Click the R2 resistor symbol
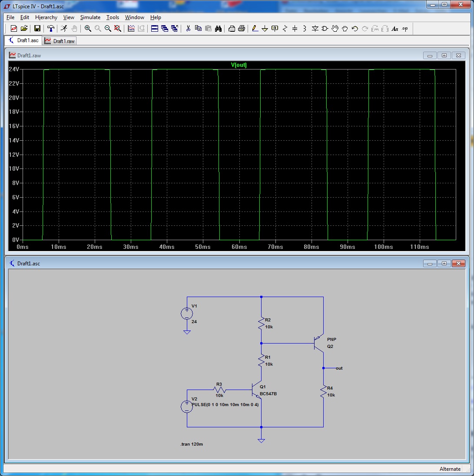474x476 pixels. coord(261,323)
